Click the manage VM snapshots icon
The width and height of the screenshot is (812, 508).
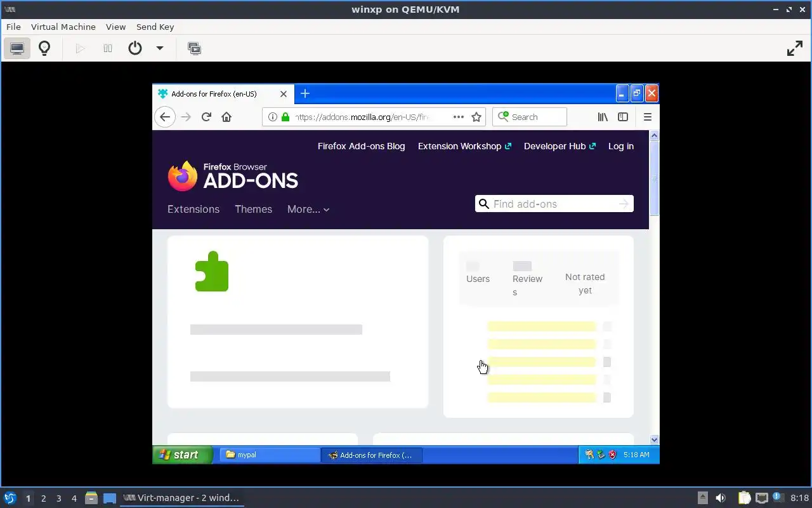(x=195, y=48)
